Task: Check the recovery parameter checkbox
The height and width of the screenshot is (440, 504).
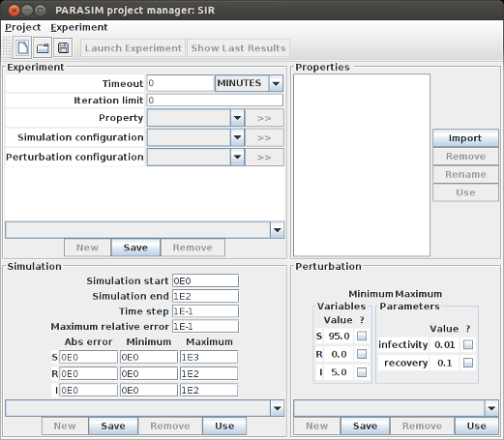Action: (468, 363)
